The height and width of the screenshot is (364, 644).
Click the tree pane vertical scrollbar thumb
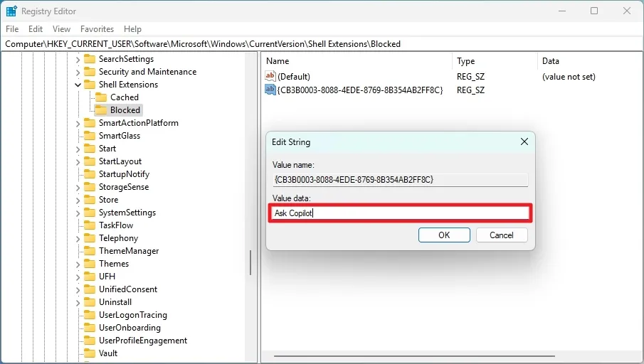(x=250, y=262)
